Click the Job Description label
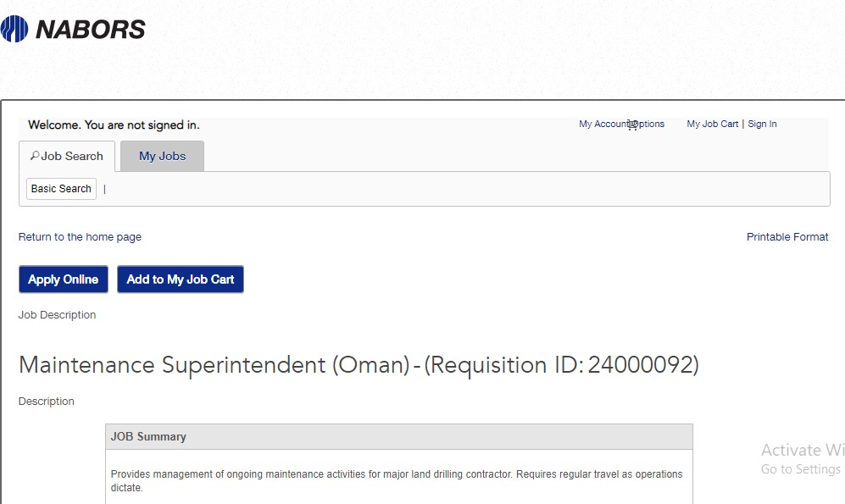 [57, 315]
